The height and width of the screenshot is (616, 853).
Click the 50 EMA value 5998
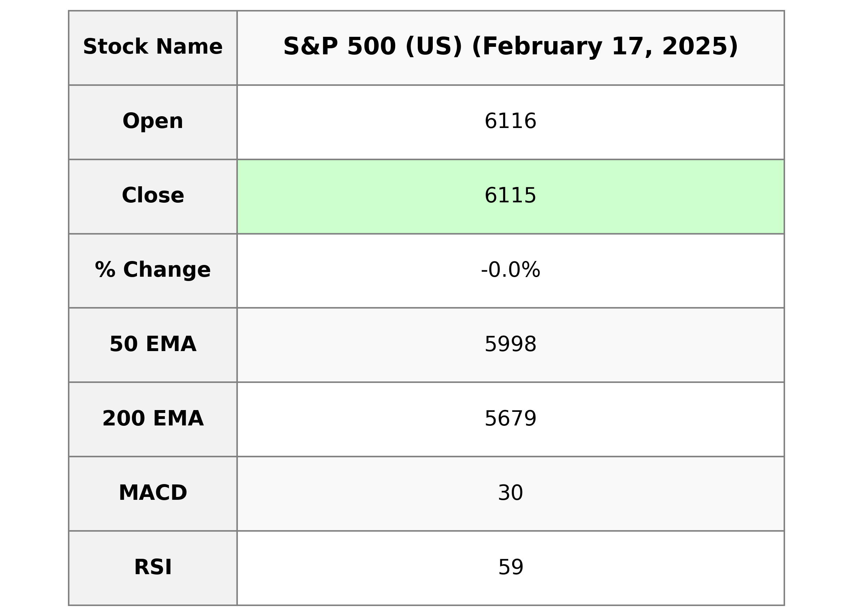510,344
